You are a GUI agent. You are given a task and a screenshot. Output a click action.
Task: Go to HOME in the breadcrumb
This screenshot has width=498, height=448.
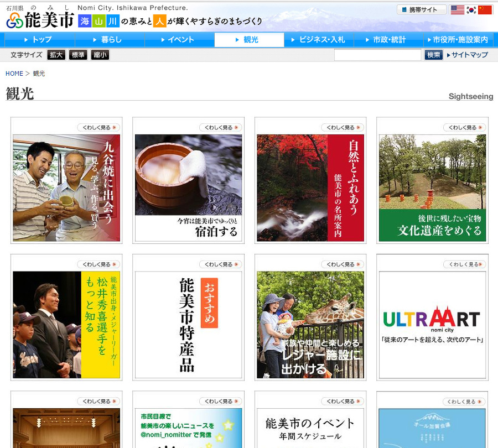(x=14, y=74)
